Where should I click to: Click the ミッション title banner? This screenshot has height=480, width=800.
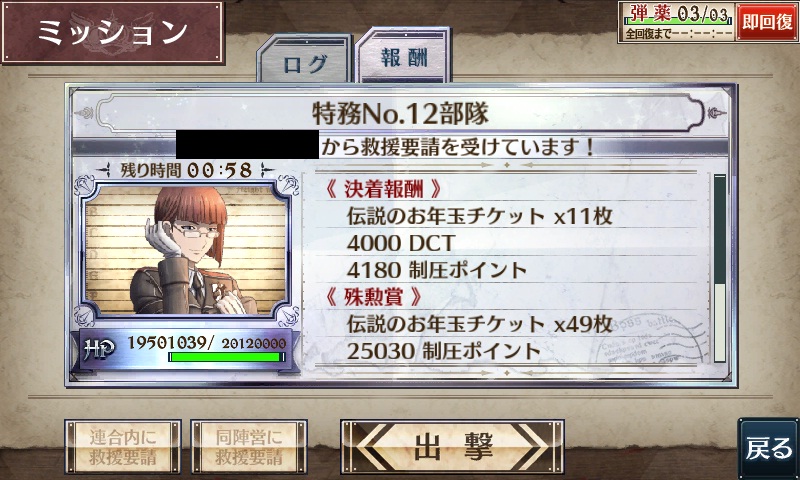tap(113, 32)
